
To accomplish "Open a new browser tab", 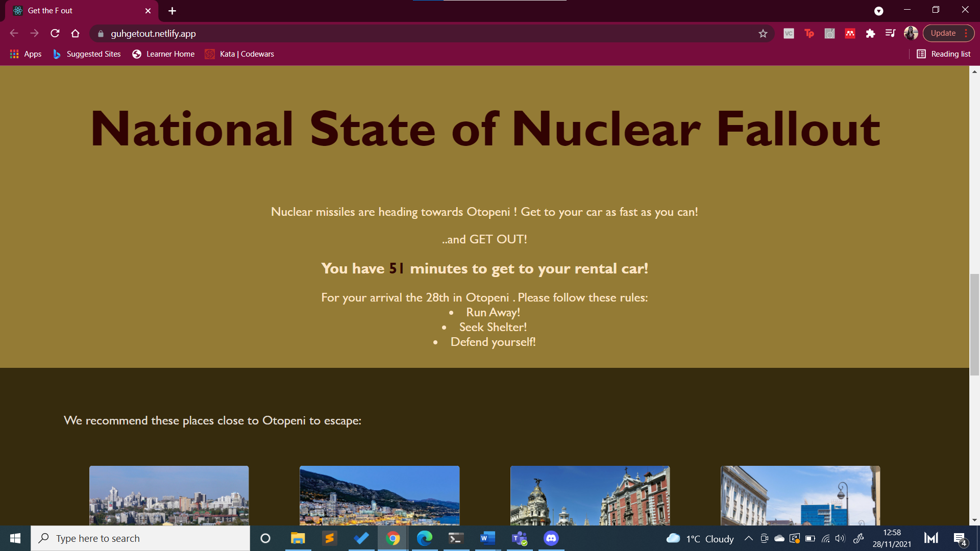I will coord(172,11).
